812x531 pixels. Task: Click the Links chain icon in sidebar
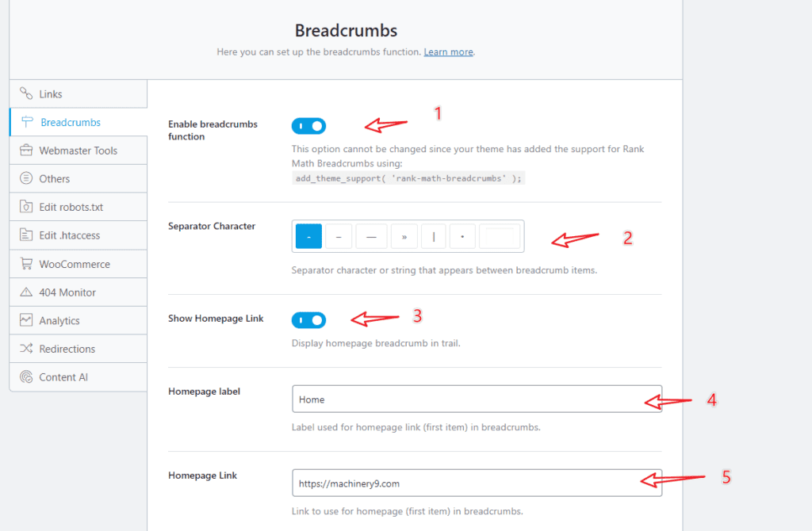[26, 94]
